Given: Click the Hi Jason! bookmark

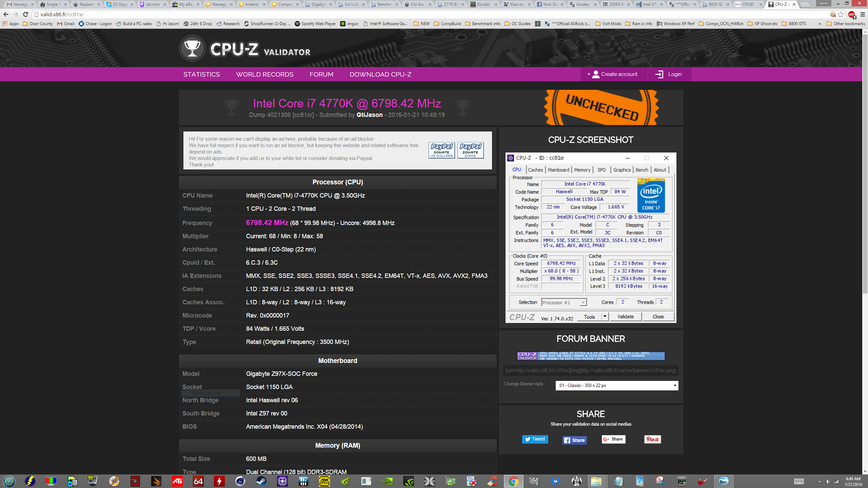Looking at the screenshot, I should coord(168,23).
